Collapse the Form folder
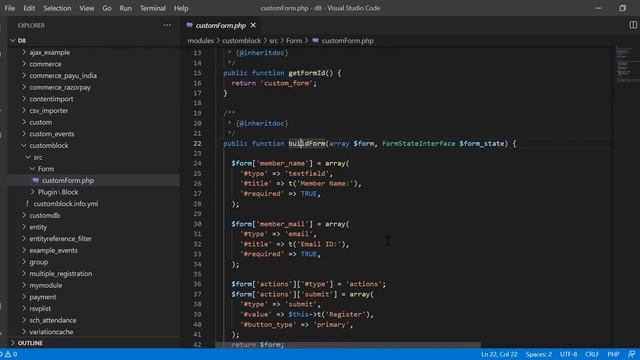This screenshot has width=640, height=360. click(32, 169)
